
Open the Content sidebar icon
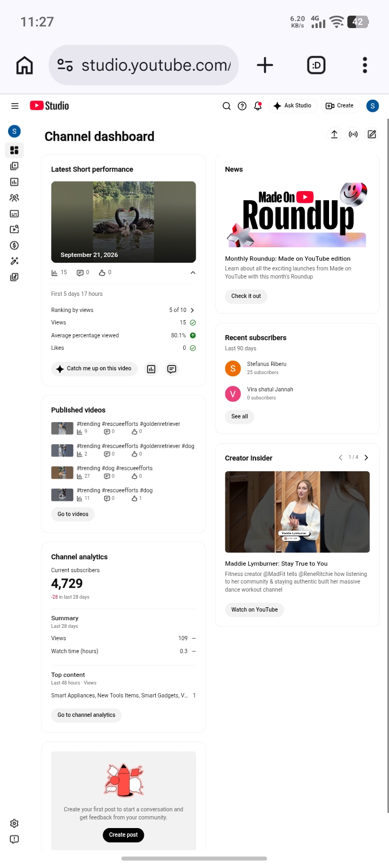tap(15, 166)
